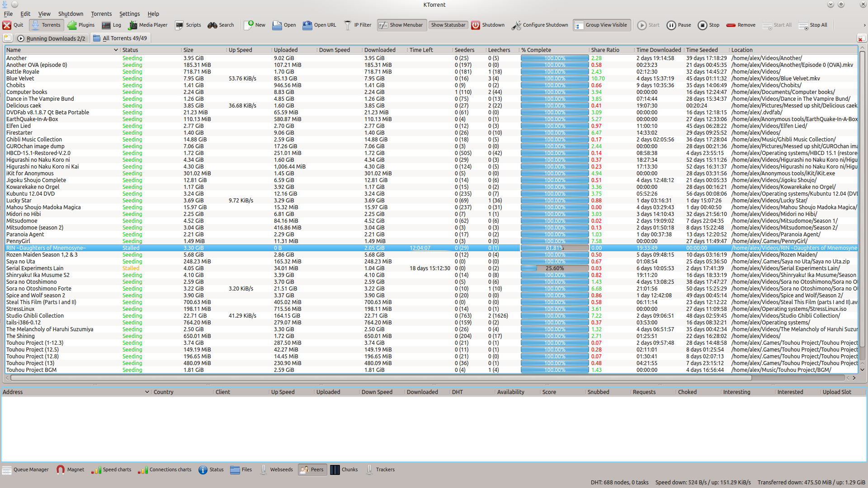
Task: Open Configure Shutdown settings
Action: pyautogui.click(x=540, y=25)
